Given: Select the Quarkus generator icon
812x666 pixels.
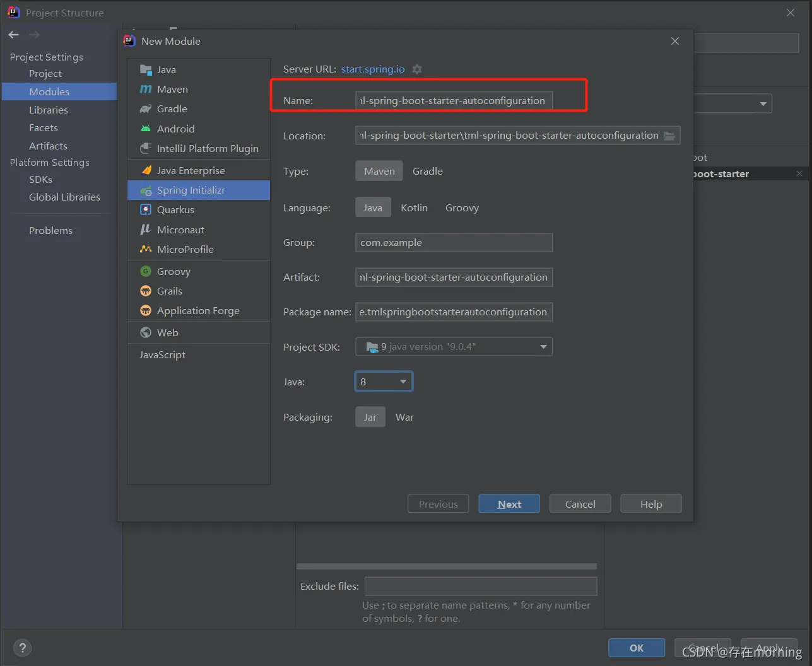Looking at the screenshot, I should 146,209.
